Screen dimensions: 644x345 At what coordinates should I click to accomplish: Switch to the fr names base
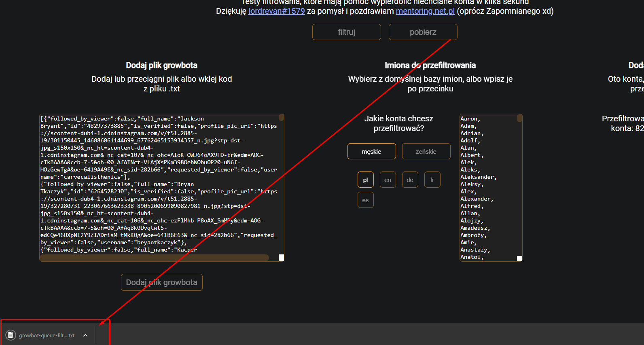click(432, 180)
